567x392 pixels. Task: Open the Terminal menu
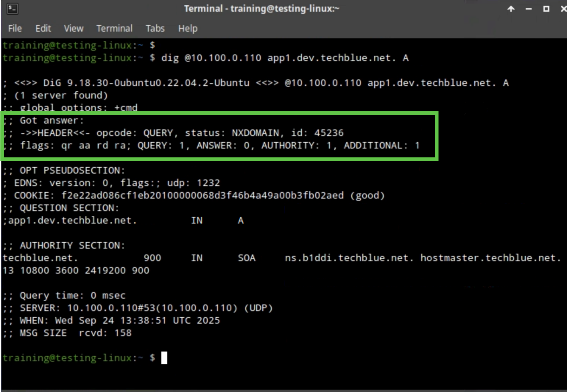coord(114,28)
